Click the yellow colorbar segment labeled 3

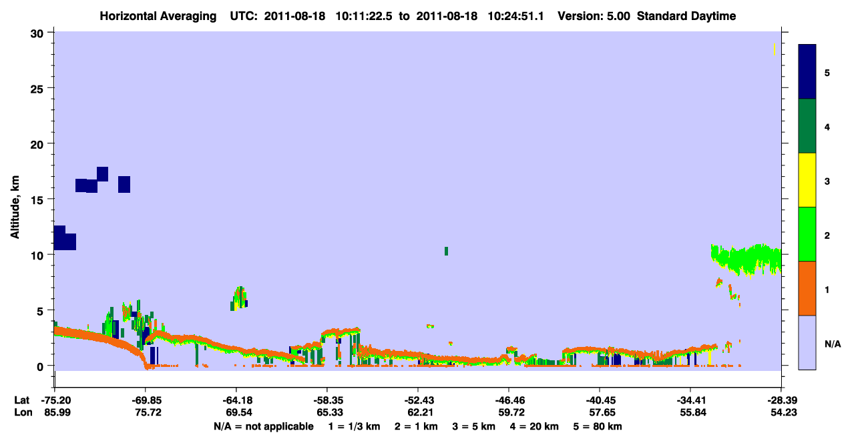[x=807, y=180]
